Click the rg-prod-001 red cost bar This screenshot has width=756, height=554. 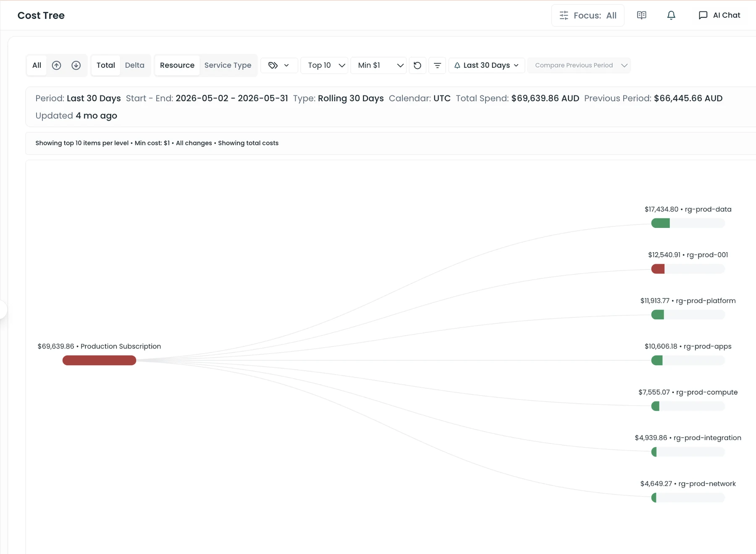click(x=688, y=269)
